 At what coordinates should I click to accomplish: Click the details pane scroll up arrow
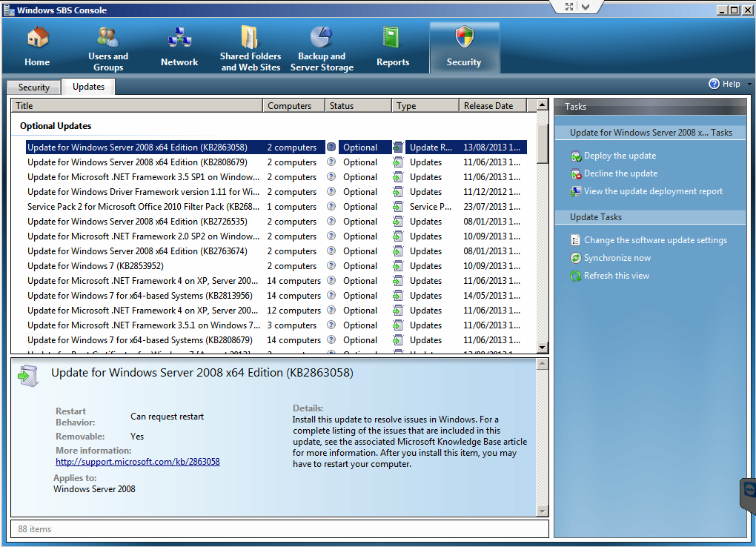[x=543, y=364]
